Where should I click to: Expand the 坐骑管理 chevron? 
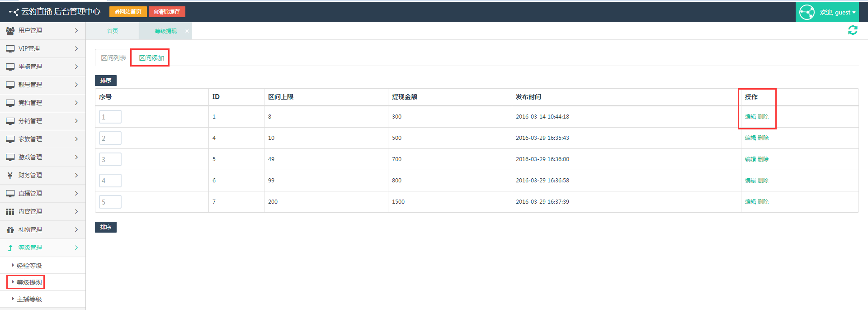tap(76, 67)
